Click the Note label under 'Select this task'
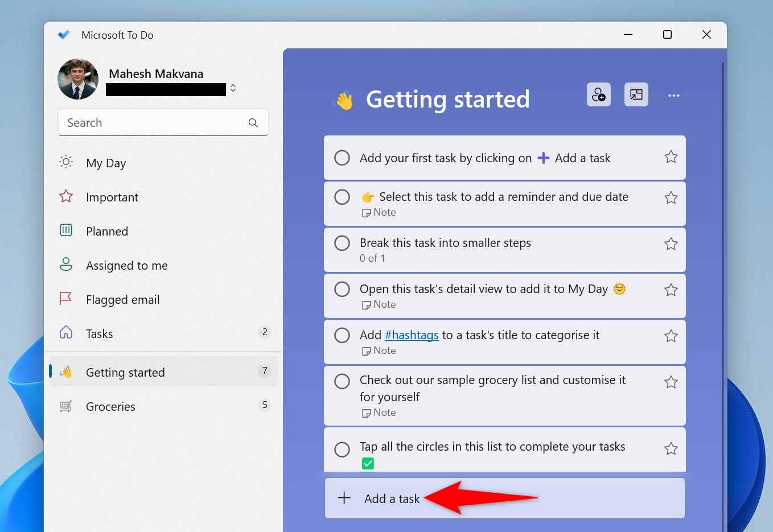 [379, 213]
